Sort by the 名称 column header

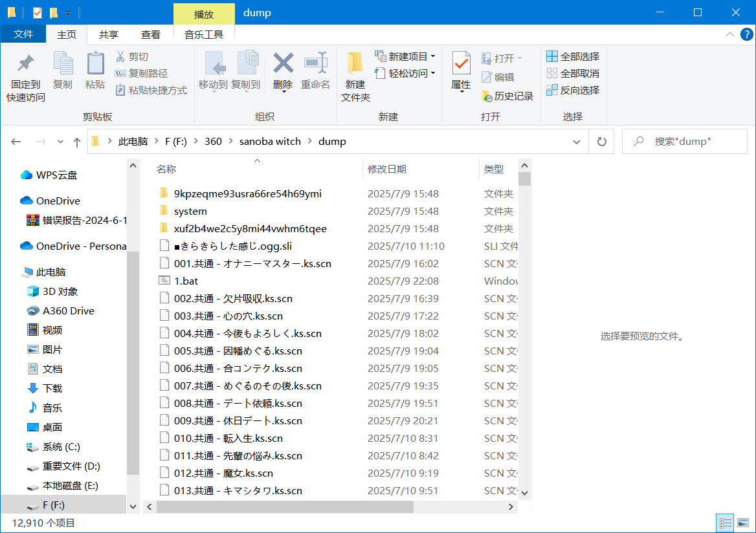coord(166,169)
